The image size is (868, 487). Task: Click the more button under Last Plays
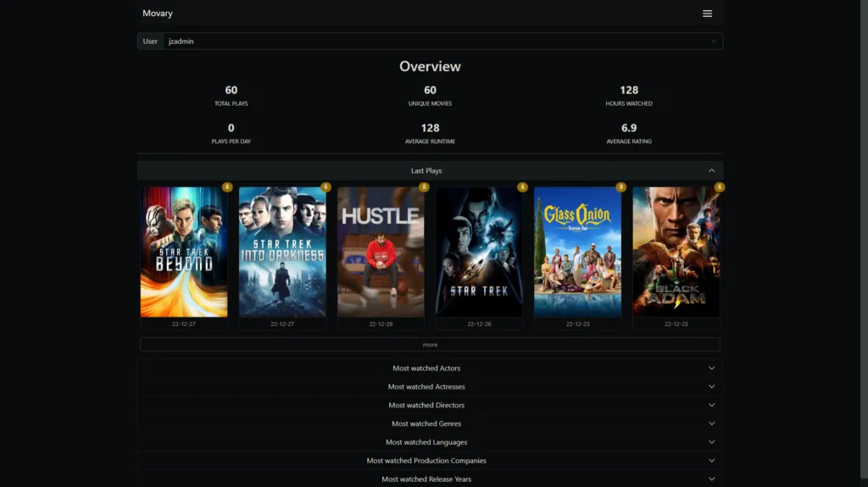[x=430, y=345]
